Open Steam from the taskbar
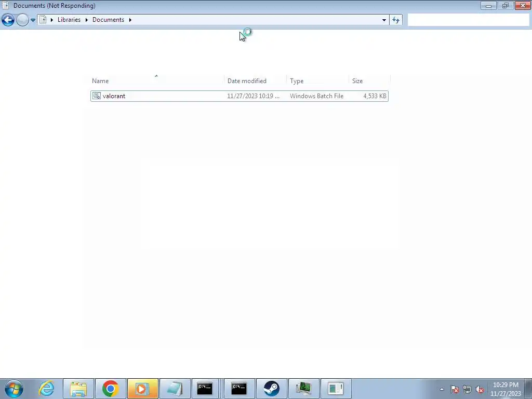 [271, 389]
